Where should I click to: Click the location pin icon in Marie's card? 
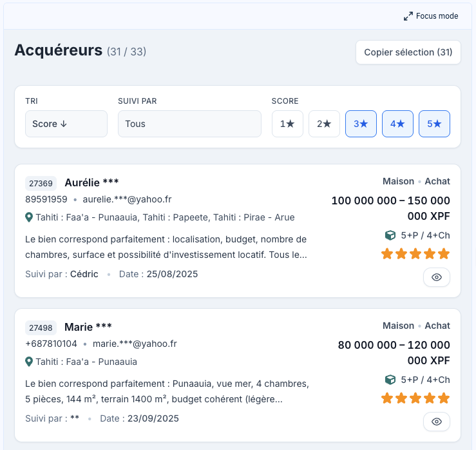[29, 362]
